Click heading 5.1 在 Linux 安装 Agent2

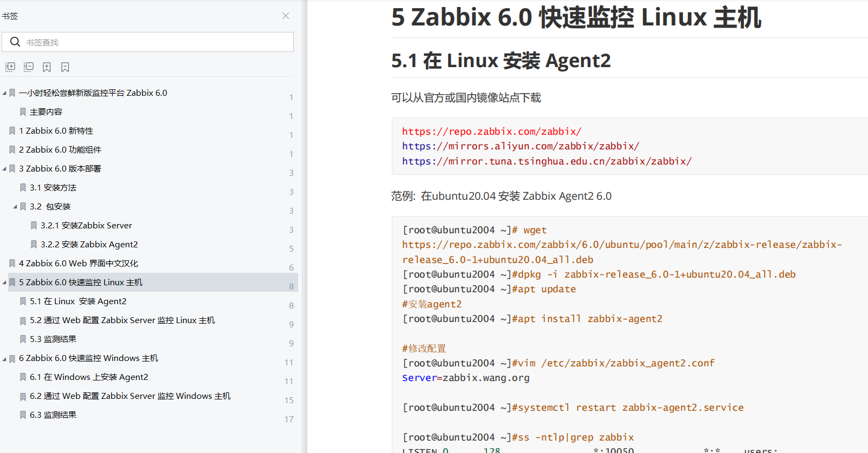click(501, 61)
